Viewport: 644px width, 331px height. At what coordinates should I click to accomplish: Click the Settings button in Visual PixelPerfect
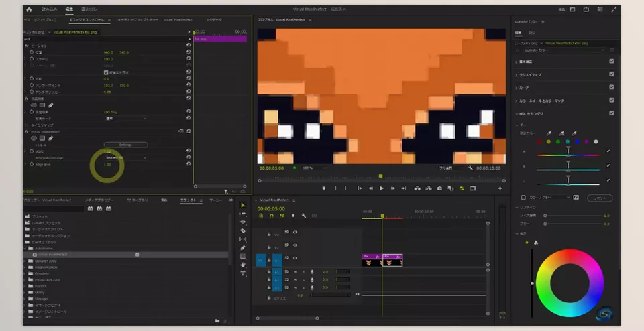point(125,145)
